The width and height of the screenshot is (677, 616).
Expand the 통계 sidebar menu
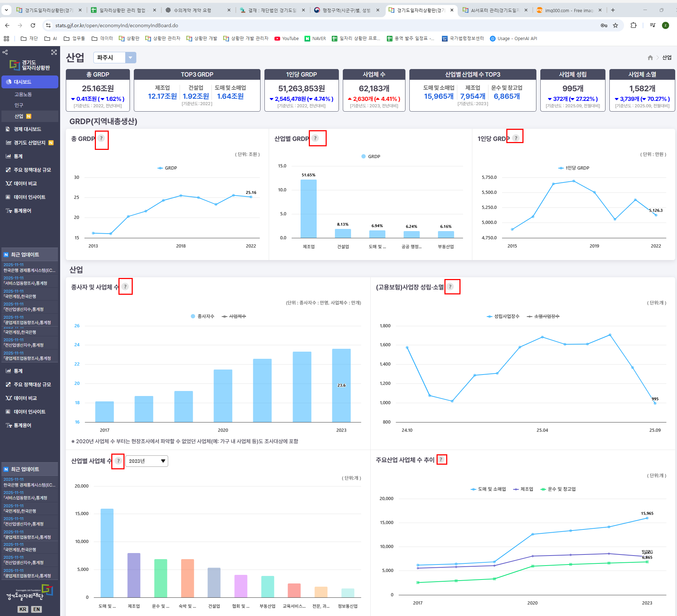(x=18, y=156)
